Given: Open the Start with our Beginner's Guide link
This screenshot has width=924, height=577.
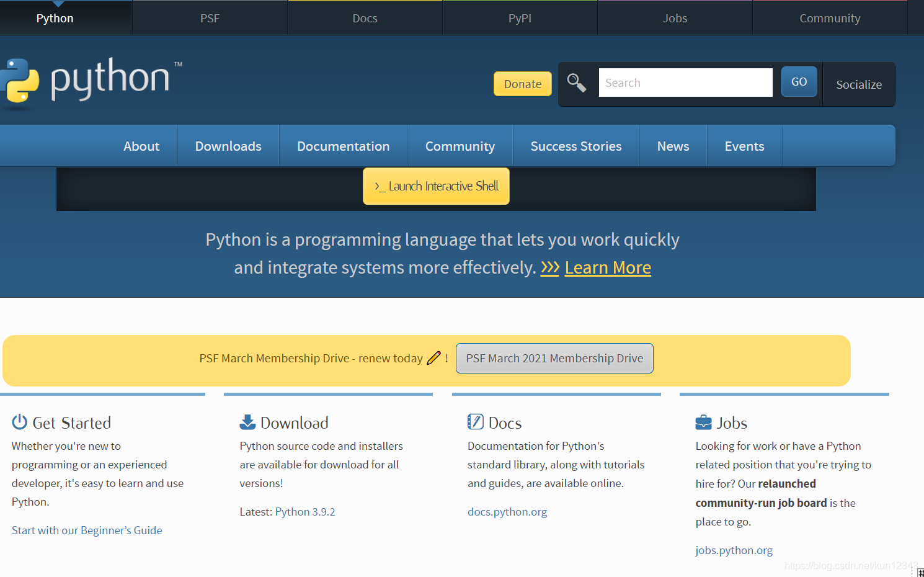Looking at the screenshot, I should pyautogui.click(x=87, y=530).
